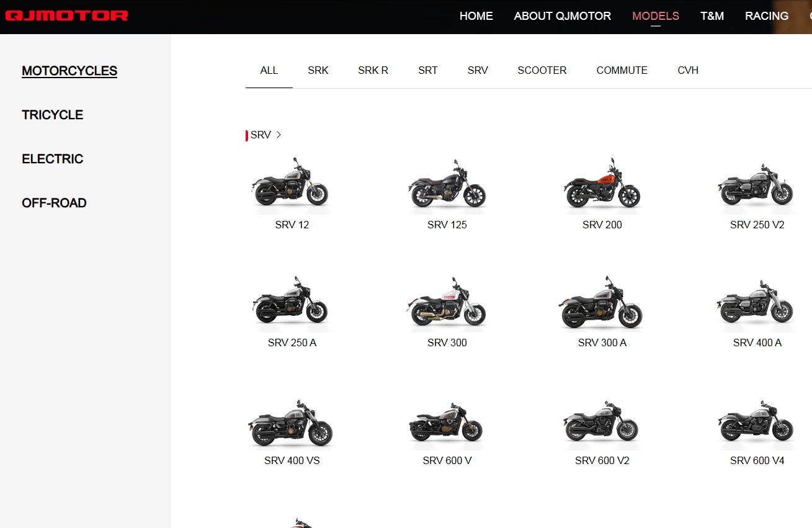Click the "SRV 250 V2" model name
The width and height of the screenshot is (812, 528).
click(757, 225)
